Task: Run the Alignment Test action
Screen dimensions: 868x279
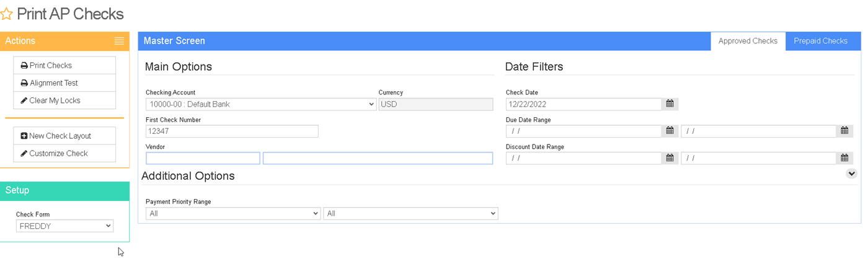Action: (x=64, y=82)
